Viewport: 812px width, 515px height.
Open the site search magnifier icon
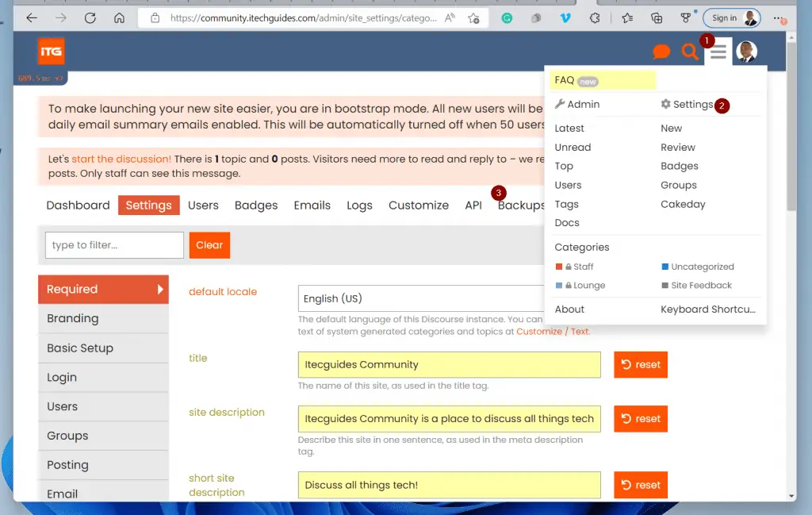tap(689, 52)
